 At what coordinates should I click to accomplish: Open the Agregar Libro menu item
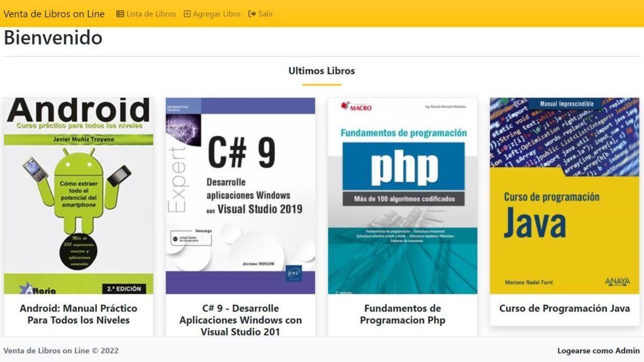(212, 14)
